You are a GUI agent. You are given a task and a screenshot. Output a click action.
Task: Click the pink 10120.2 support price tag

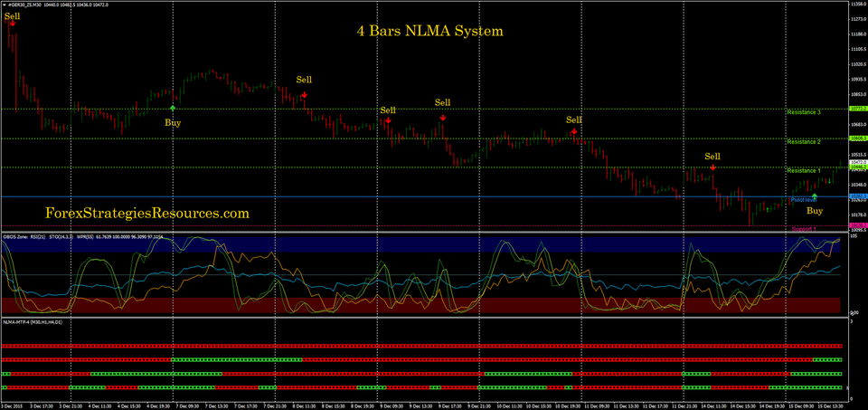point(857,225)
